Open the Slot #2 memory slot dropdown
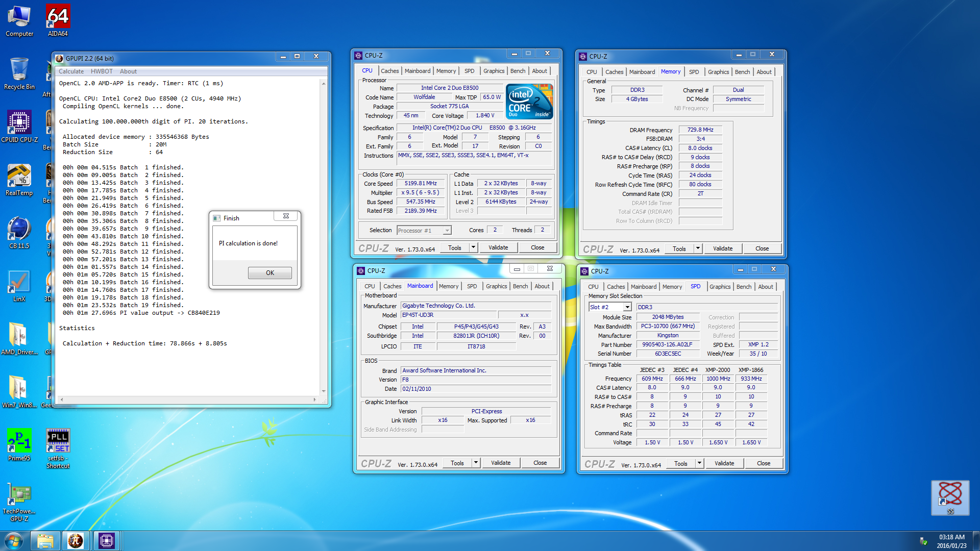This screenshot has height=551, width=980. click(610, 307)
